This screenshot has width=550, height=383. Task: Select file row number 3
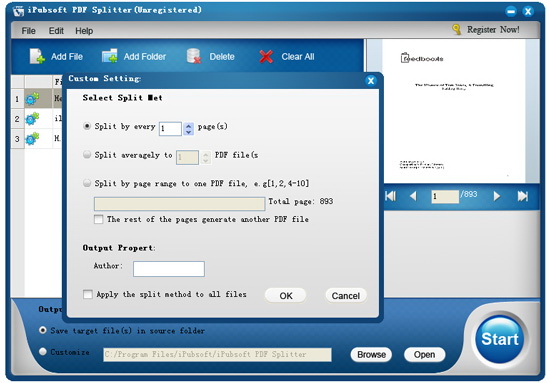[37, 139]
